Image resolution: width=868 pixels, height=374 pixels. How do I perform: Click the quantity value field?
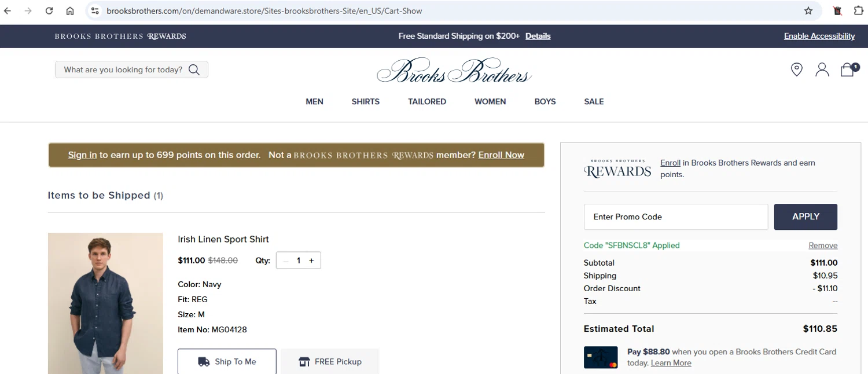point(299,261)
